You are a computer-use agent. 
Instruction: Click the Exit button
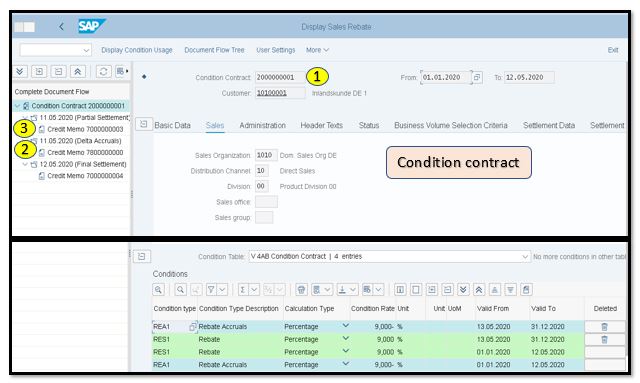(x=613, y=50)
